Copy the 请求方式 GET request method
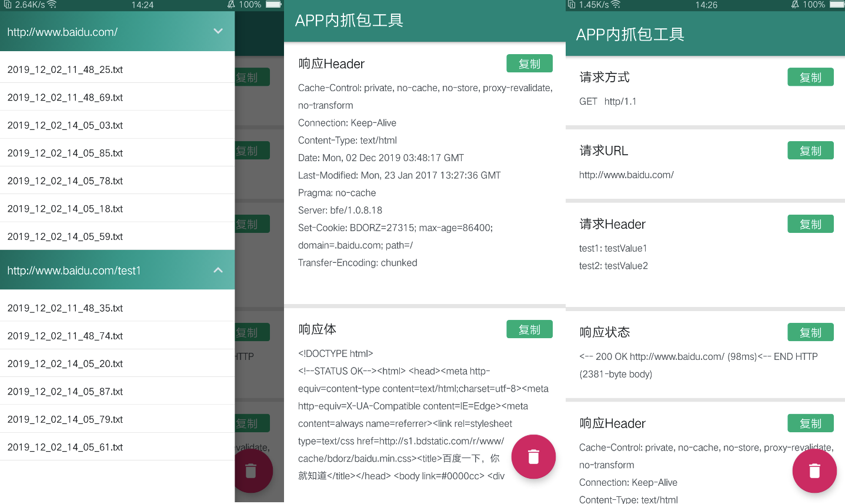This screenshot has width=845, height=504. tap(810, 76)
